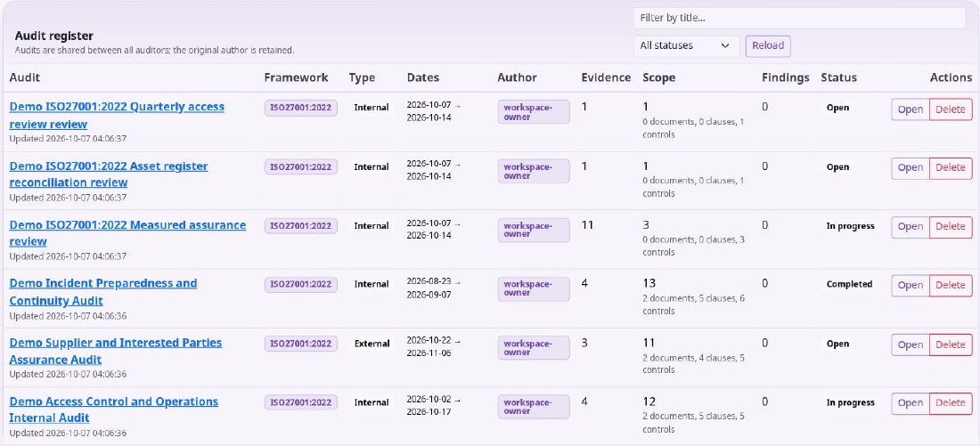Open the All statuses dropdown
This screenshot has width=980, height=446.
tap(686, 45)
